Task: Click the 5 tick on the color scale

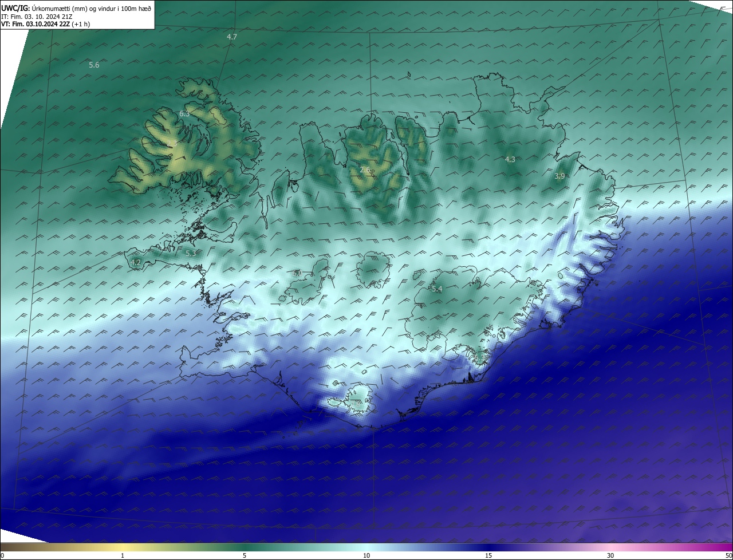Action: (x=245, y=555)
